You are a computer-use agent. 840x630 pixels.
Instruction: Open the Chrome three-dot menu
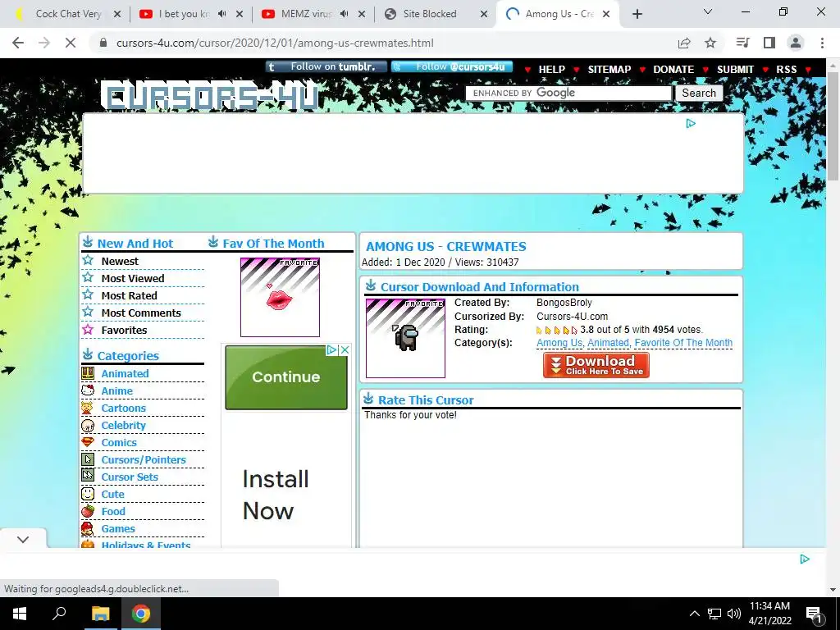click(822, 43)
